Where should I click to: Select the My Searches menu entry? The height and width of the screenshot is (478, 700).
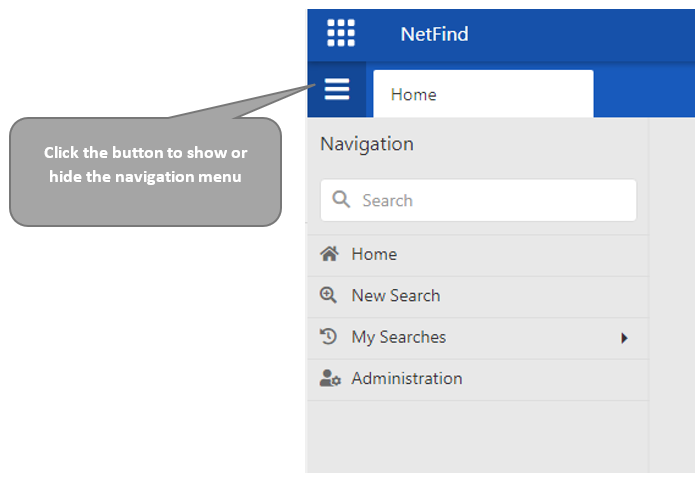[x=398, y=337]
